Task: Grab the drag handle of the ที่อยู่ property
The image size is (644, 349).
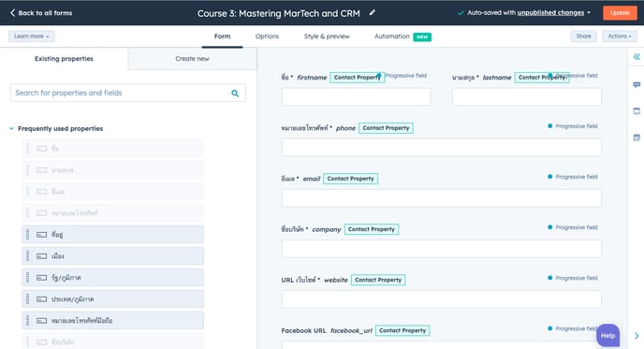Action: tap(27, 235)
